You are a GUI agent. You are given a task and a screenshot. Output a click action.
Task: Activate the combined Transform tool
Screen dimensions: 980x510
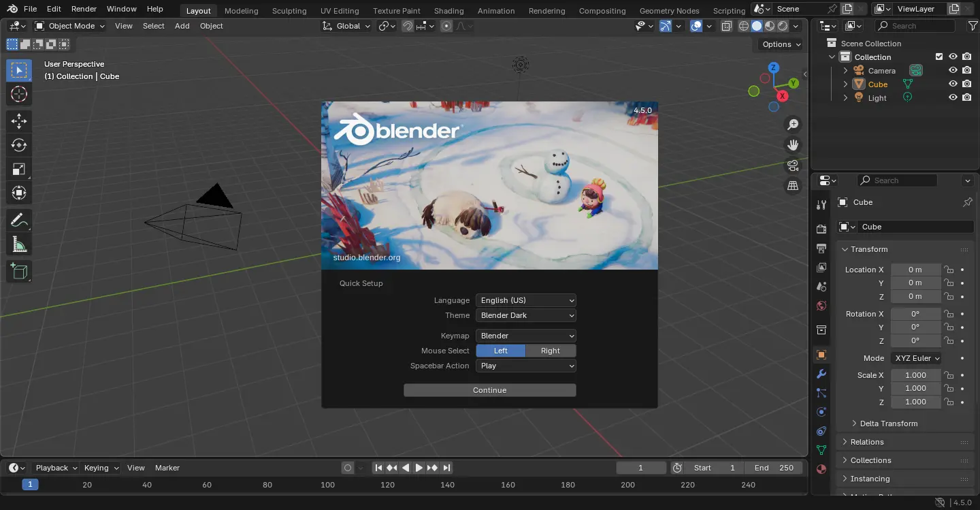[x=19, y=193]
